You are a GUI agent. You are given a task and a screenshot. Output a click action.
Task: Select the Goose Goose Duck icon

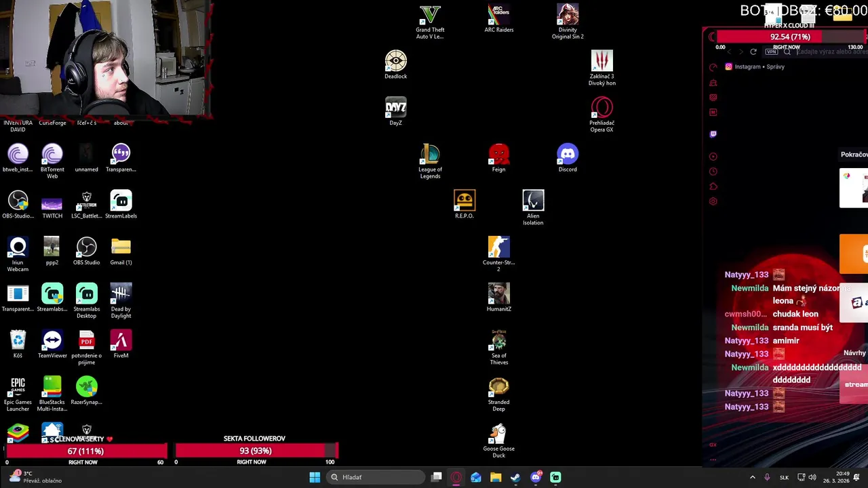point(498,441)
